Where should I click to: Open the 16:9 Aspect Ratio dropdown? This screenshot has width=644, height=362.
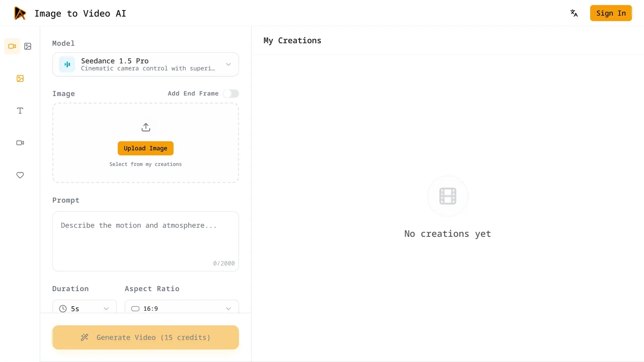pyautogui.click(x=182, y=308)
